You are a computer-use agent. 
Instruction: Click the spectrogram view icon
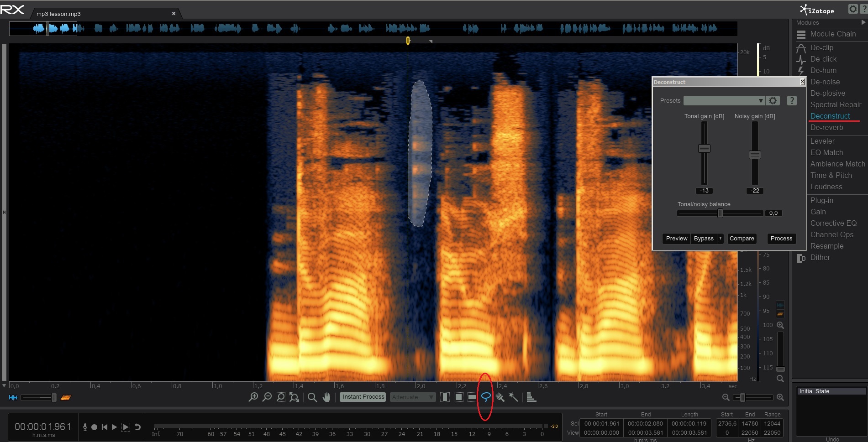click(x=66, y=398)
